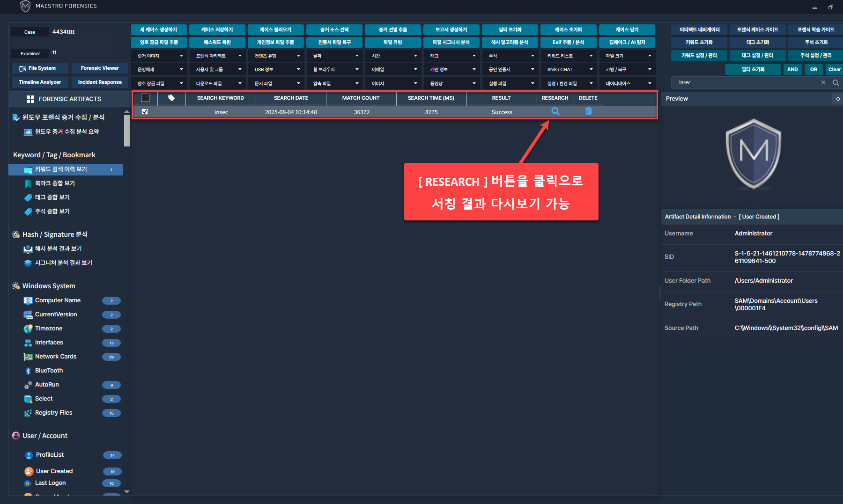Switch to the Timeline Analyzer tab
Screen dimensions: 843x504
(x=40, y=82)
